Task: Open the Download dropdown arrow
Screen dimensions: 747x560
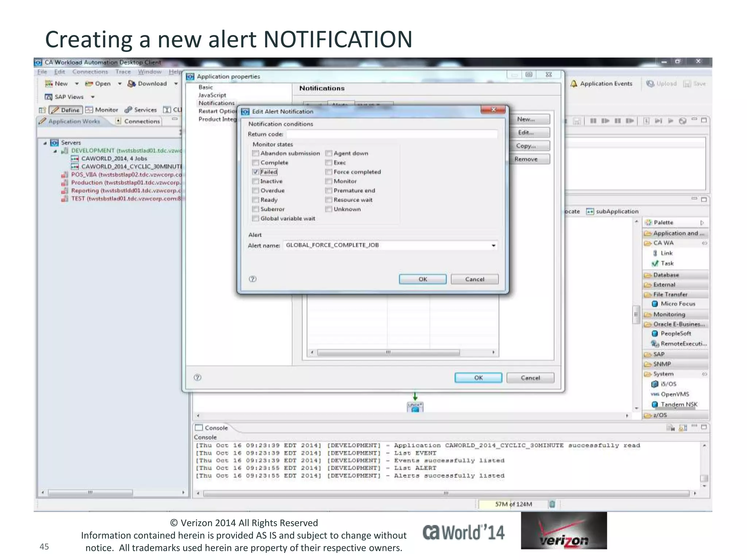Action: pyautogui.click(x=176, y=84)
